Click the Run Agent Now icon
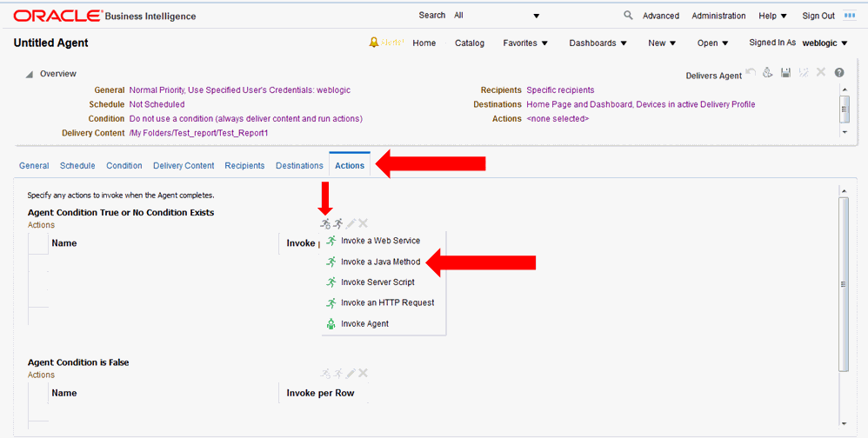868x438 pixels. (768, 72)
